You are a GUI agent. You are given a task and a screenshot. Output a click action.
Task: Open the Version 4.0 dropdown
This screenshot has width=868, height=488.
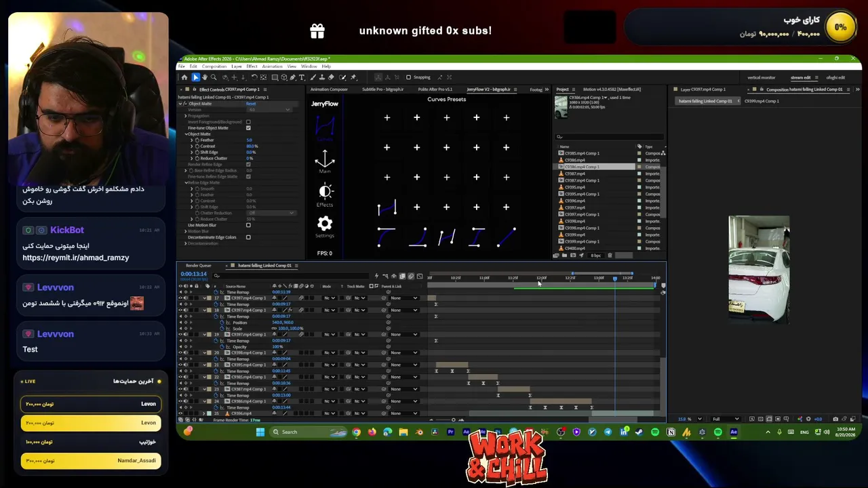point(269,110)
